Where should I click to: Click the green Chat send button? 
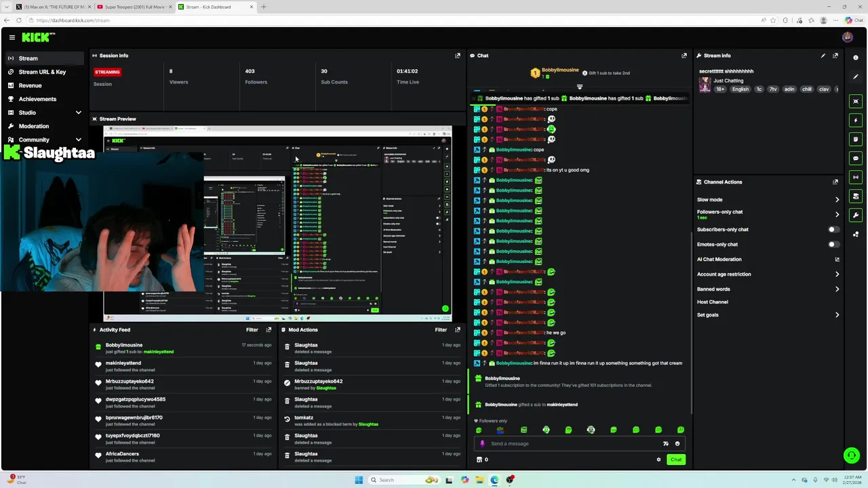[676, 460]
